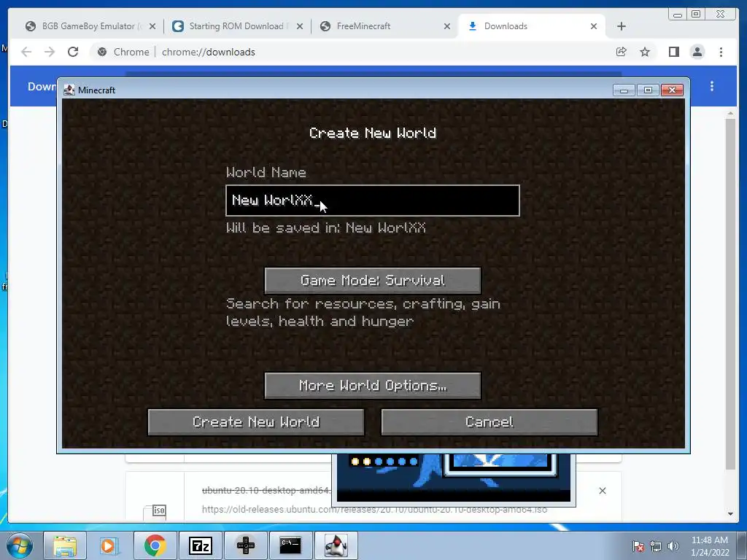Open the taskbar clock and date
Viewport: 747px width, 560px height.
click(710, 546)
